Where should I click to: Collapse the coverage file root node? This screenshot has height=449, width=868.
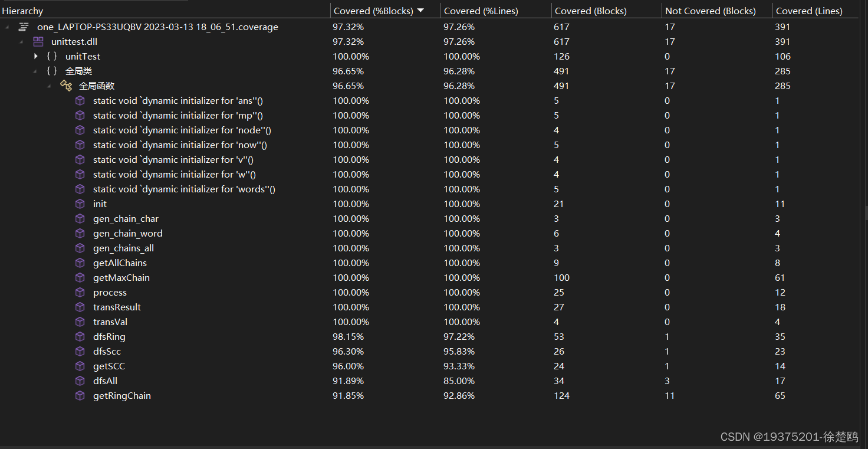click(x=7, y=27)
